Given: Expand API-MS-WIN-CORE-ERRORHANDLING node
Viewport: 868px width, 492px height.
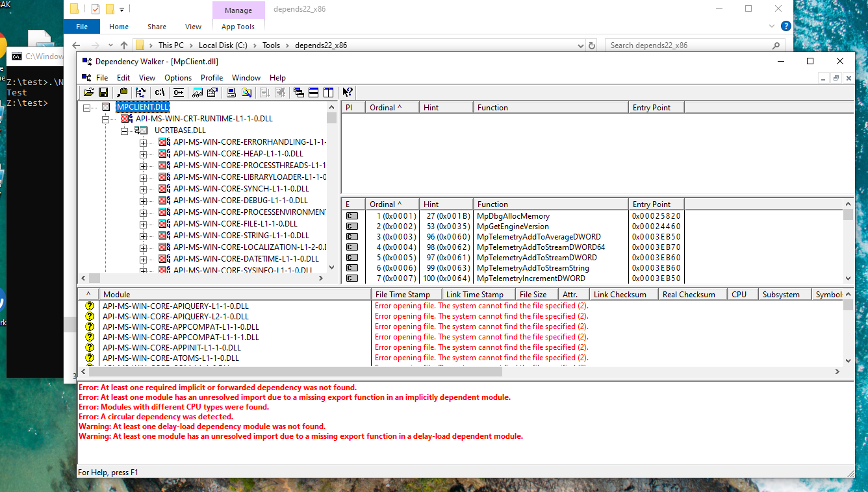Looking at the screenshot, I should click(144, 142).
